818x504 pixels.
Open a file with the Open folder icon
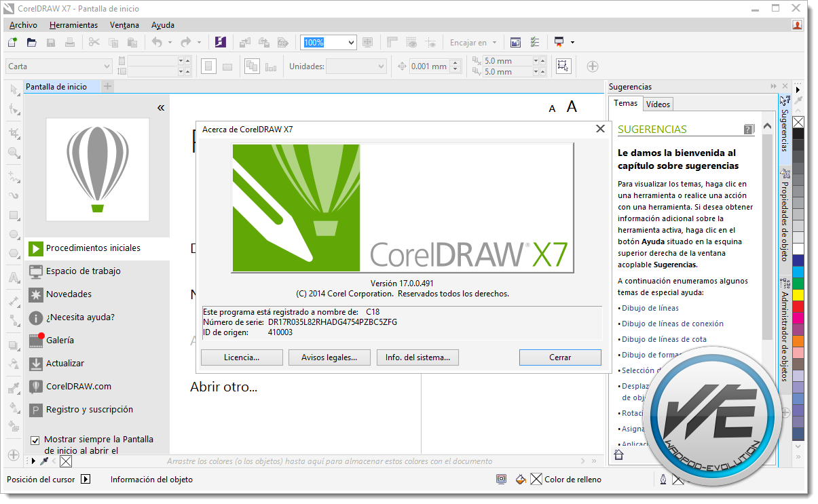(31, 42)
